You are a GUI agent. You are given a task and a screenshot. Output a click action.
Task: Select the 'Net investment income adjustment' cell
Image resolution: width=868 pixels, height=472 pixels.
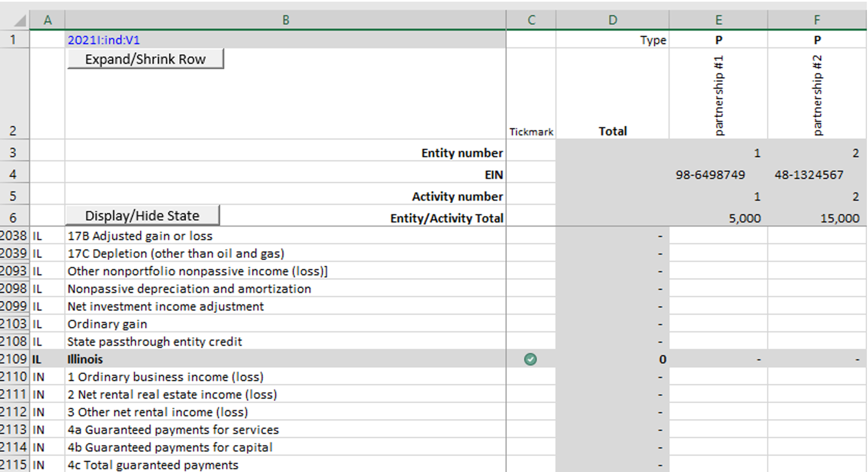(x=165, y=307)
